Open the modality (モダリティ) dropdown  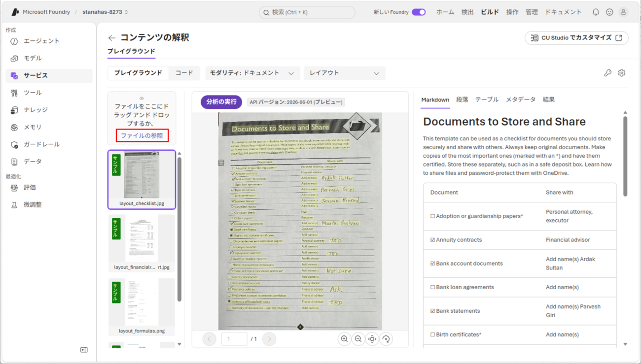[252, 73]
